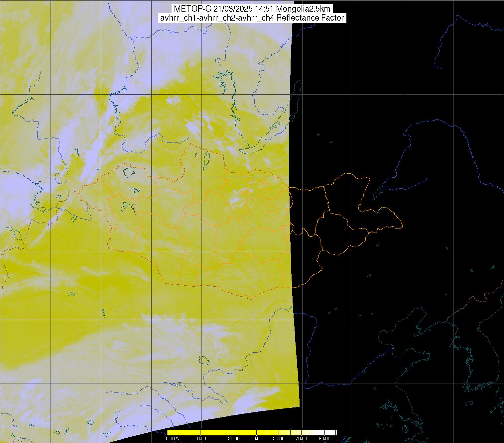
Task: Click the "30.00" color scale label
Action: [256, 438]
